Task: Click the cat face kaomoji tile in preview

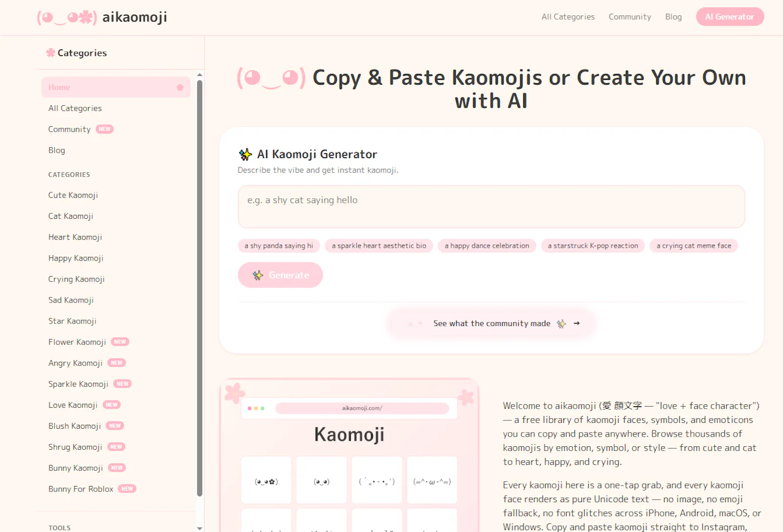Action: coord(432,480)
